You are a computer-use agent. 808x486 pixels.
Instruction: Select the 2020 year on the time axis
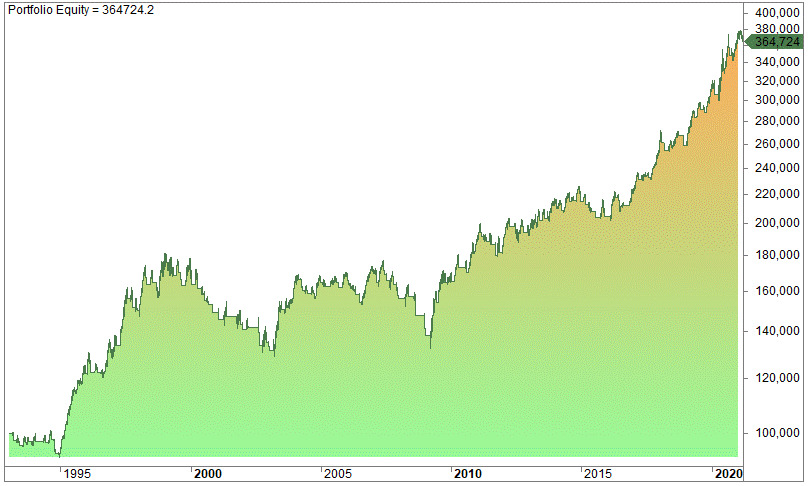728,474
